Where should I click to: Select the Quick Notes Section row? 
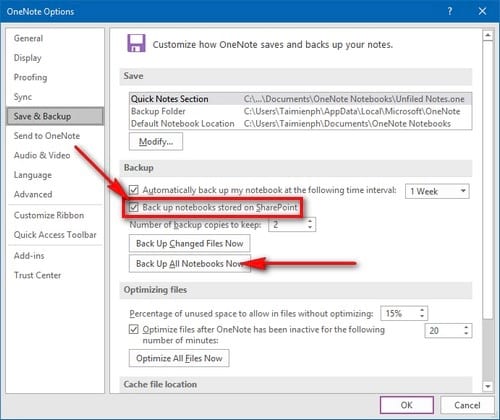tap(300, 99)
